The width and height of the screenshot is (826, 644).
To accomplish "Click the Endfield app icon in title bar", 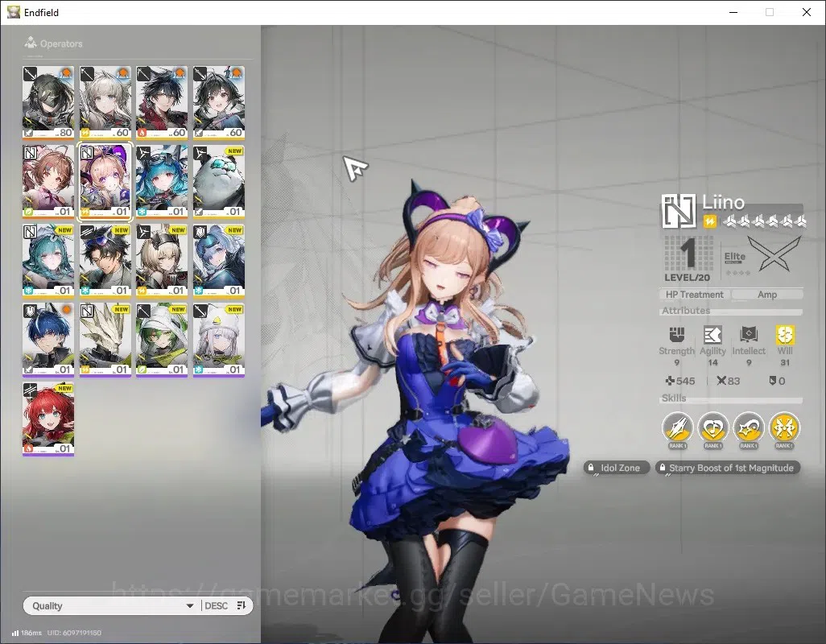I will [x=13, y=11].
